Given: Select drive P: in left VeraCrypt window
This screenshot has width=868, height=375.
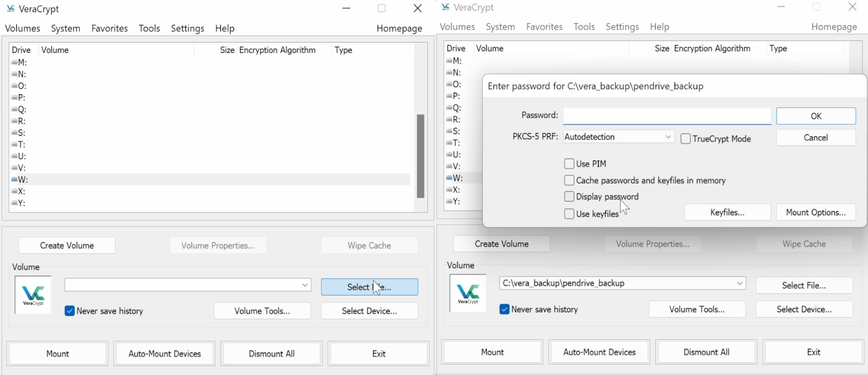Looking at the screenshot, I should 18,97.
